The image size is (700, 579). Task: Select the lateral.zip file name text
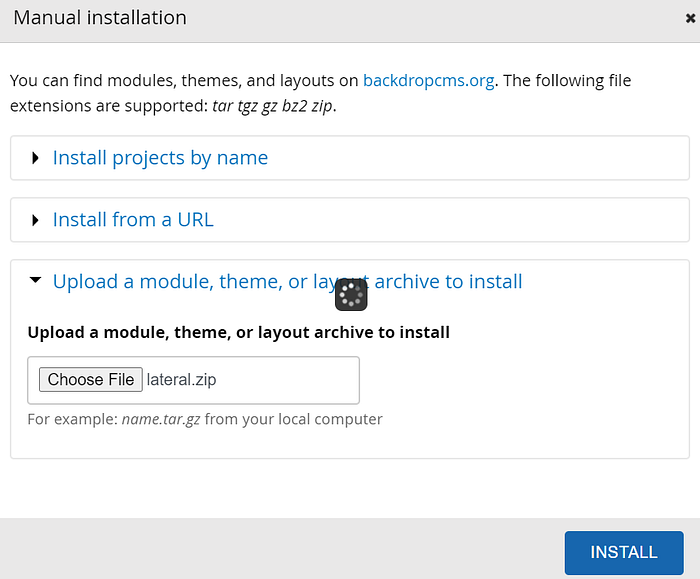click(x=181, y=380)
